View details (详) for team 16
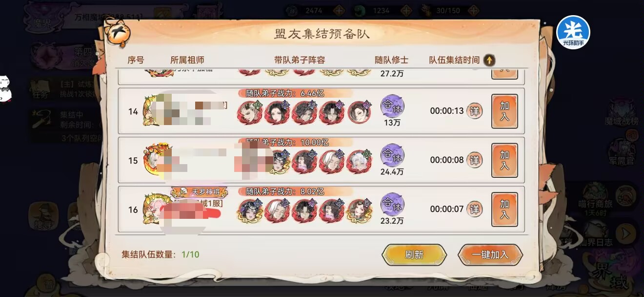 coord(474,209)
